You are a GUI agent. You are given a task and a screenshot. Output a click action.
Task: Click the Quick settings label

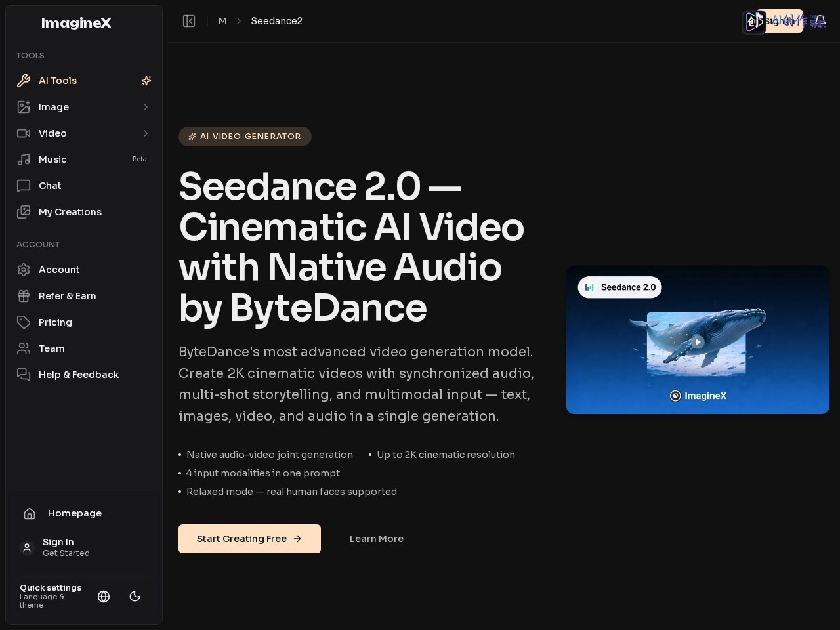point(51,588)
